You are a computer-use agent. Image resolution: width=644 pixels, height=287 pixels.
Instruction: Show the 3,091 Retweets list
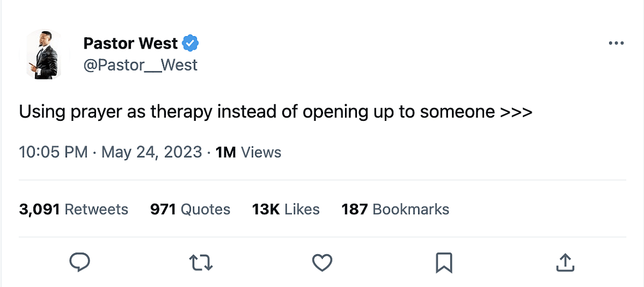(74, 209)
